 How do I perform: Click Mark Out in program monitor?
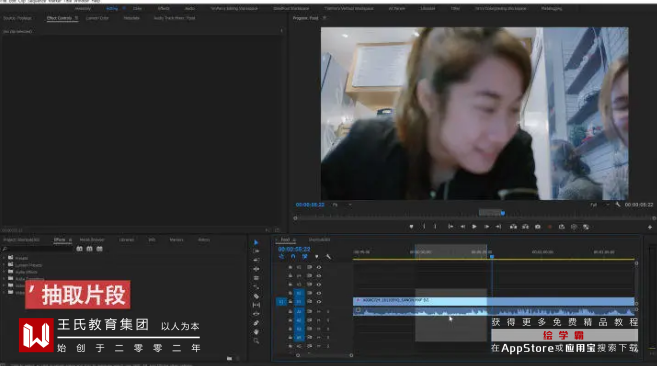[x=435, y=227]
